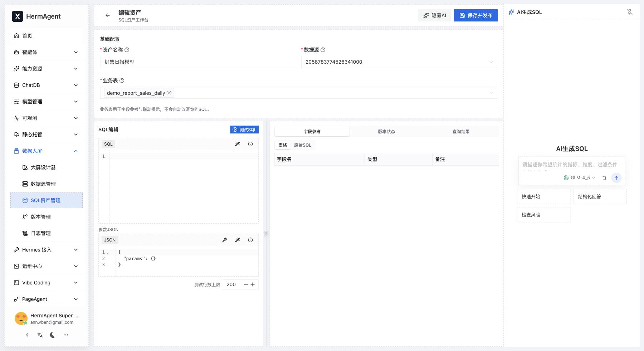Image resolution: width=644 pixels, height=351 pixels.
Task: Open 日志管理 submenu item
Action: (47, 233)
